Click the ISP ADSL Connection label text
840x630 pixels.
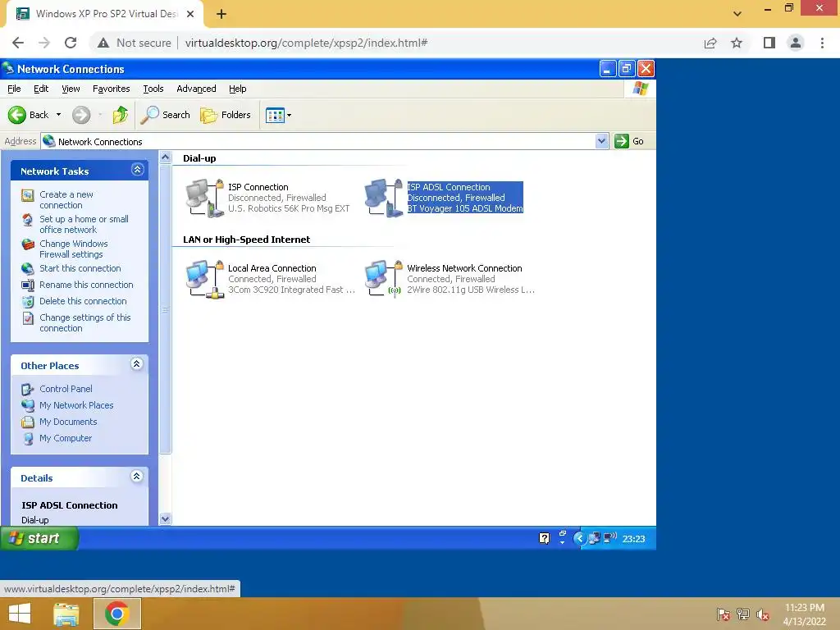[x=449, y=187]
